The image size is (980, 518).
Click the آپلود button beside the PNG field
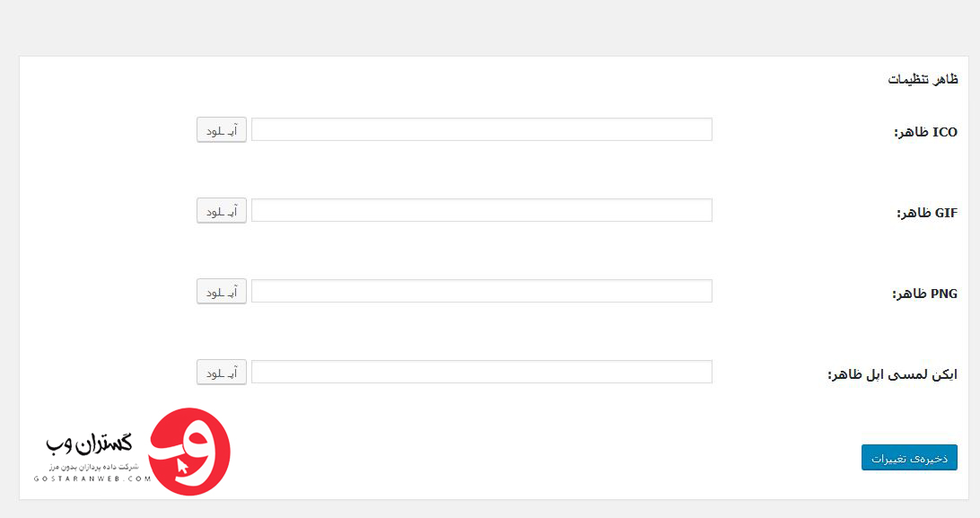222,291
